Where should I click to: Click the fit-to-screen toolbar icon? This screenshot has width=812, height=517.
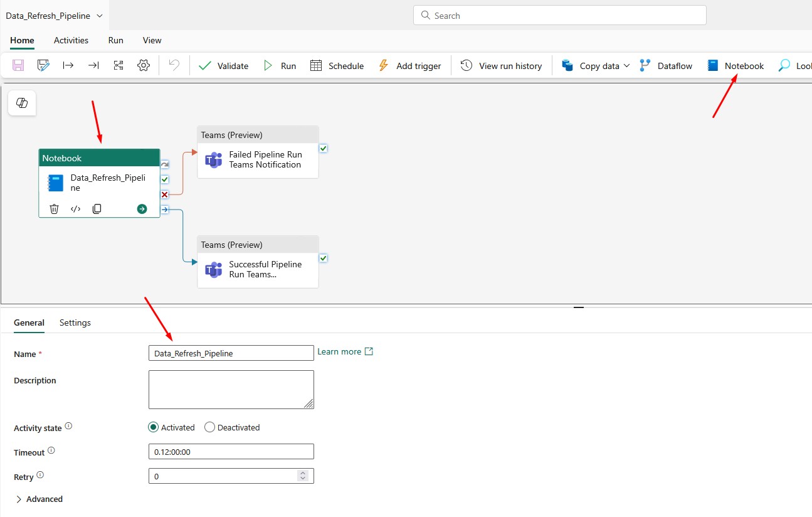tap(119, 65)
